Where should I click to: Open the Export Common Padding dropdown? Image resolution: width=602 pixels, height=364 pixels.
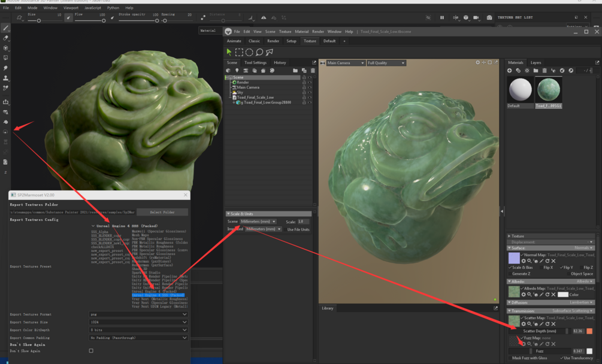(x=138, y=338)
